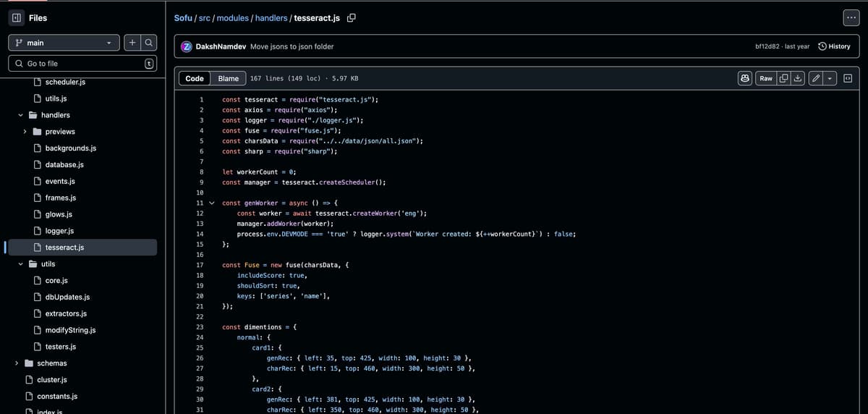Expand the previews folder
Screen dimensions: 868x414
pyautogui.click(x=25, y=132)
